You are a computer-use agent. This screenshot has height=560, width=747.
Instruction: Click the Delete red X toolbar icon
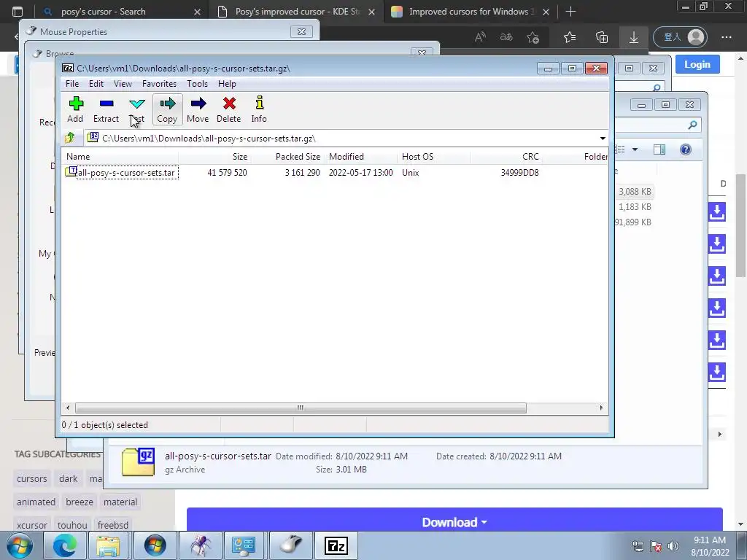coord(228,109)
